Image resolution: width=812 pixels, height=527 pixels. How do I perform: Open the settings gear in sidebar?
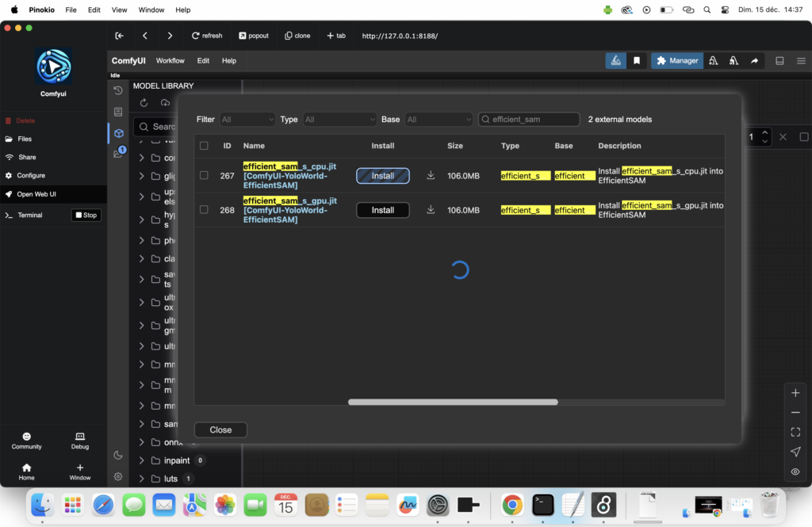point(118,476)
